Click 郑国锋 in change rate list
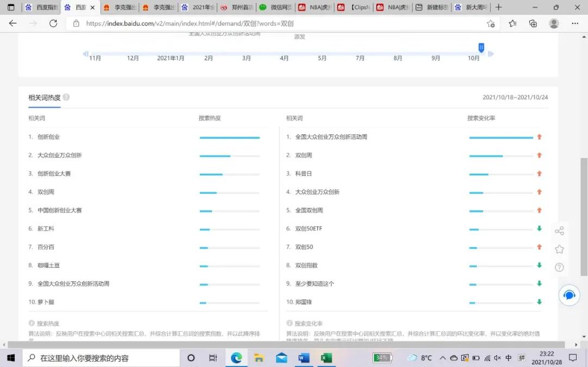588x367 pixels. pyautogui.click(x=303, y=302)
